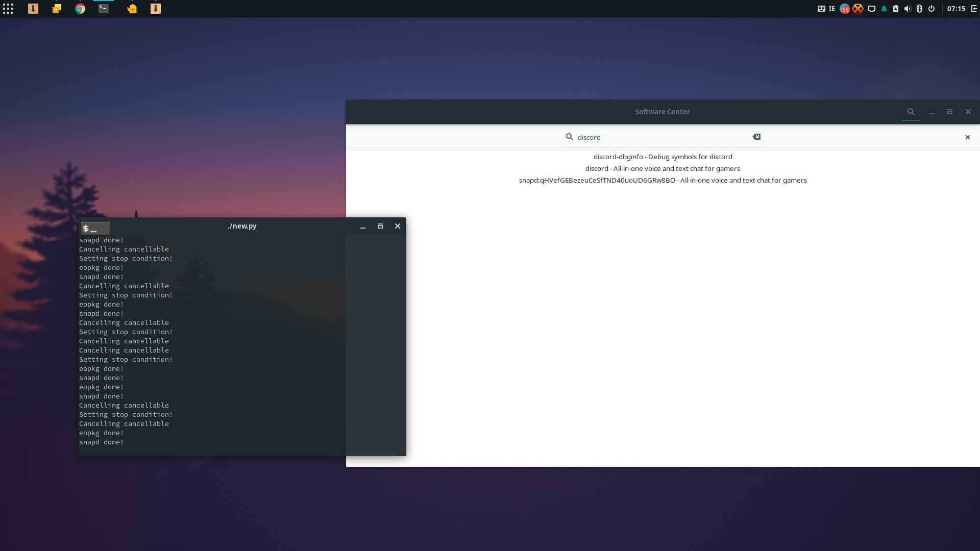Open the yellow teapot app in the panel
This screenshot has height=551, width=980.
click(x=132, y=9)
